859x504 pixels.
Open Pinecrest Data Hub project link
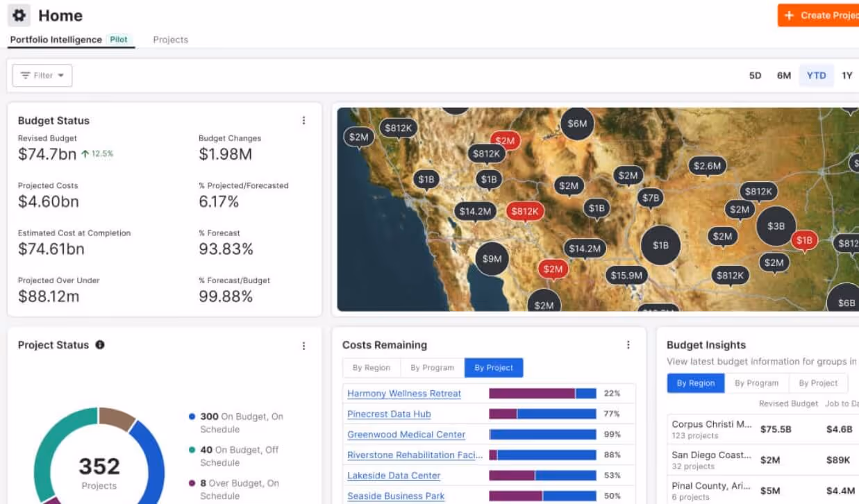389,414
